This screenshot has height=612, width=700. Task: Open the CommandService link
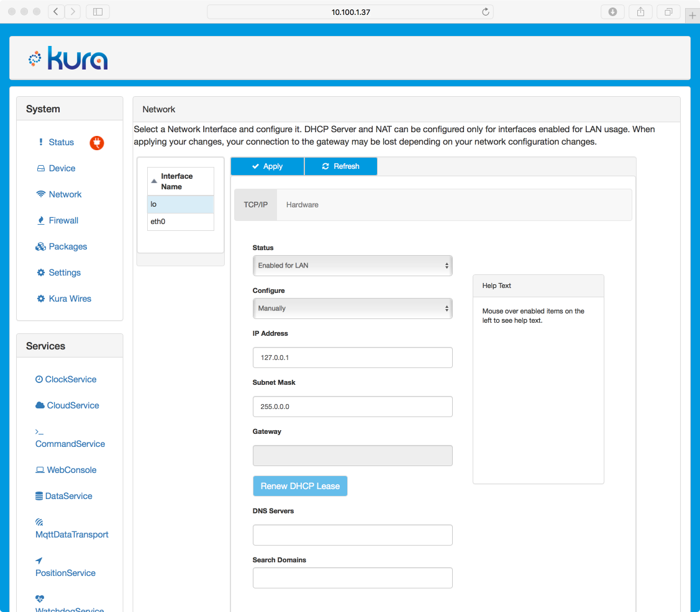pos(70,444)
